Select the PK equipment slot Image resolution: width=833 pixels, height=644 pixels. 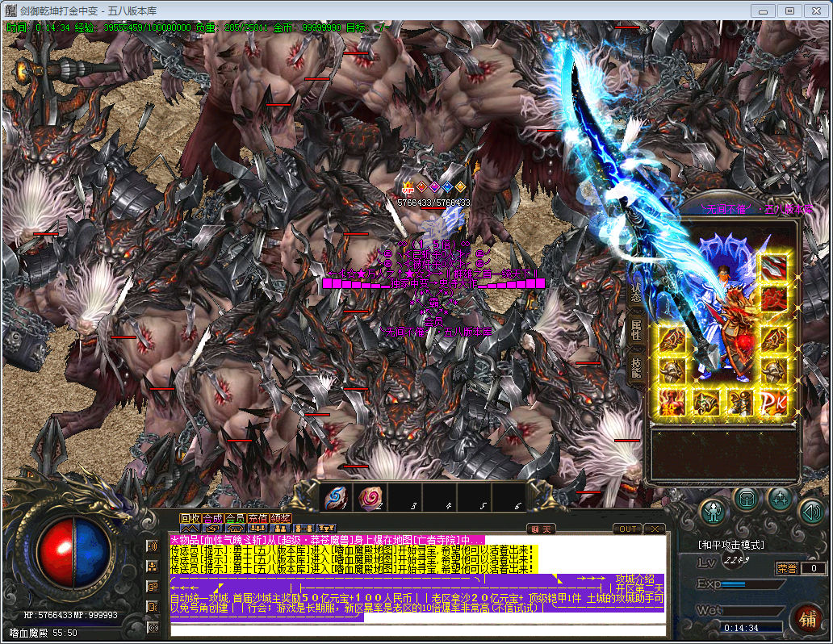[x=773, y=403]
